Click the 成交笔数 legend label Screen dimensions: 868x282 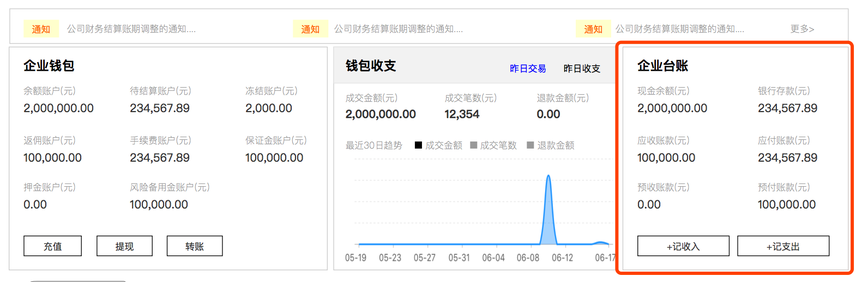498,145
